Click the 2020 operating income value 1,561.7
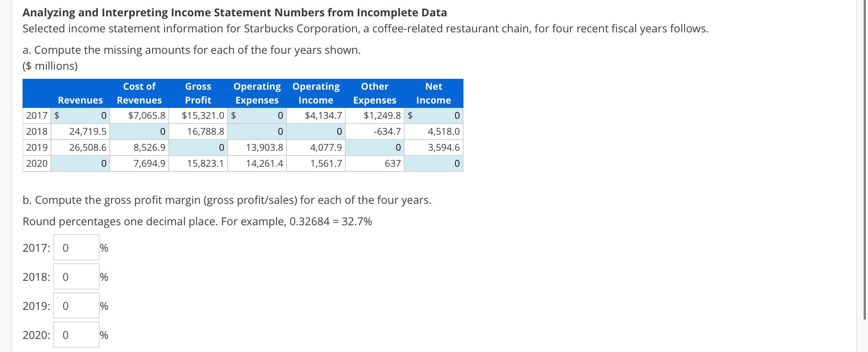The image size is (868, 352). [326, 163]
